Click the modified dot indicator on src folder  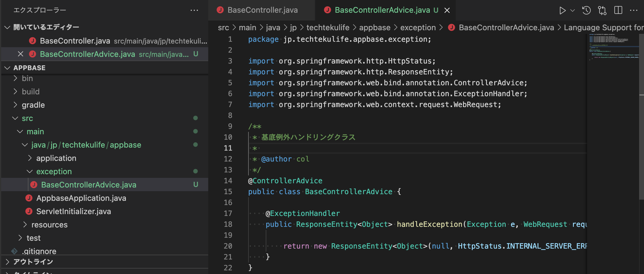coord(195,118)
